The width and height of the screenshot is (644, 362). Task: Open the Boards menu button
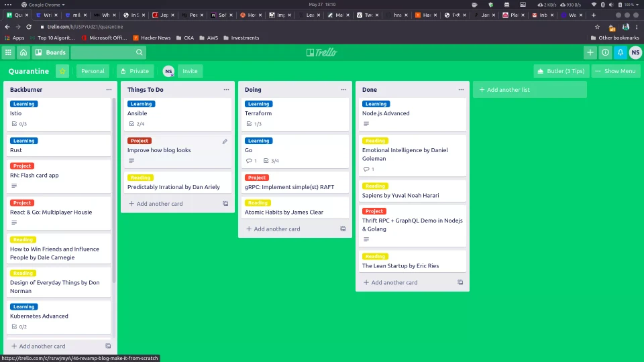pos(50,52)
